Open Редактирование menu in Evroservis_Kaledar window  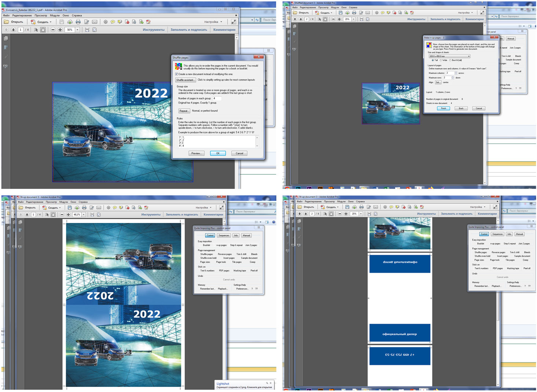[x=22, y=15]
